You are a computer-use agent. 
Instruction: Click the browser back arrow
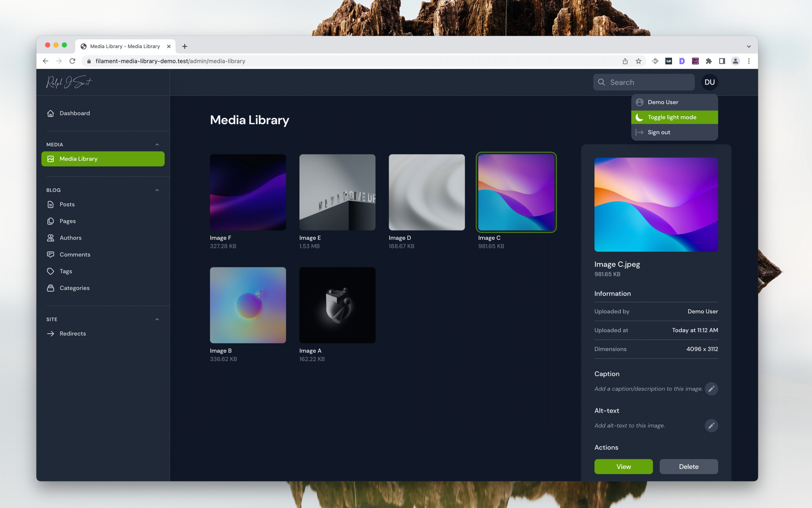point(45,61)
